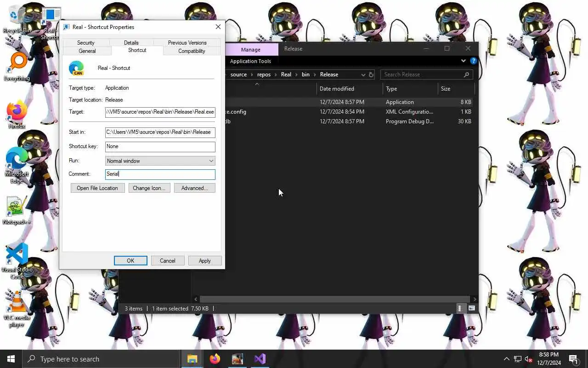Switch to the Previous Versions tab
Image resolution: width=588 pixels, height=368 pixels.
tap(187, 43)
